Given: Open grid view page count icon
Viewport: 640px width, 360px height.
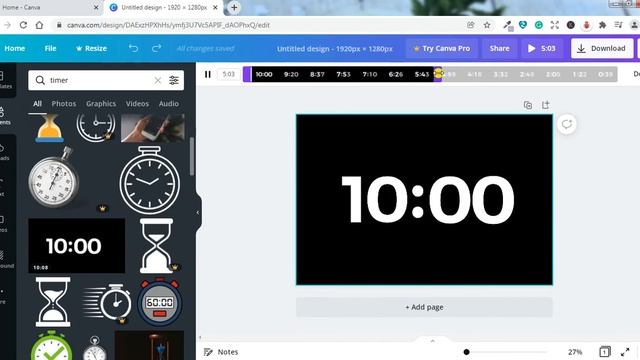Looking at the screenshot, I should pyautogui.click(x=604, y=352).
